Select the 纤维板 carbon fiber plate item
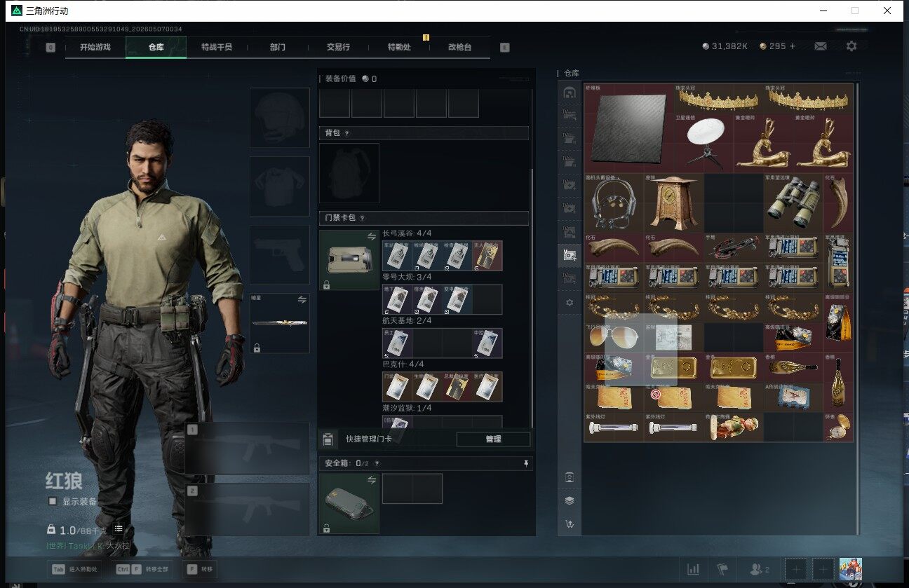 tap(629, 128)
